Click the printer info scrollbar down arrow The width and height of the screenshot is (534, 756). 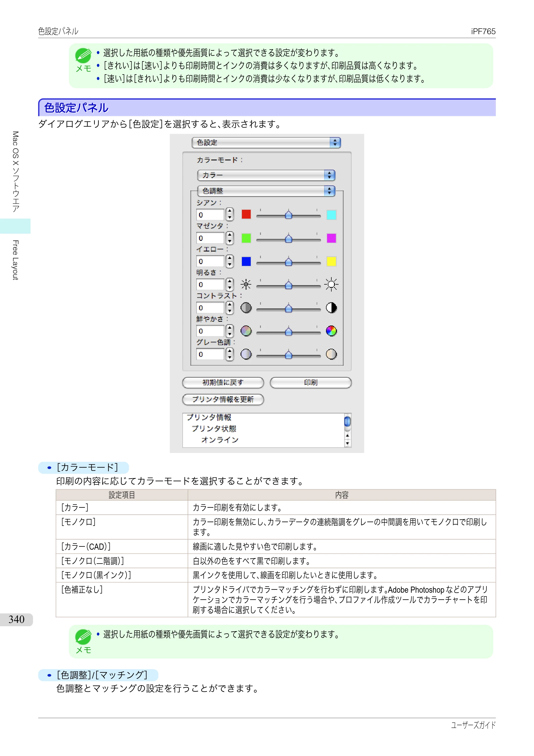click(x=347, y=444)
